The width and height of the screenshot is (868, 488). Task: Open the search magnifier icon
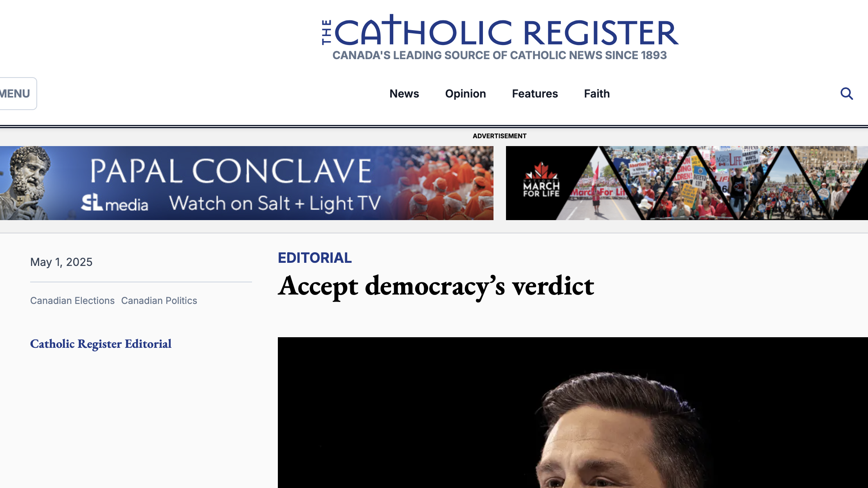846,94
